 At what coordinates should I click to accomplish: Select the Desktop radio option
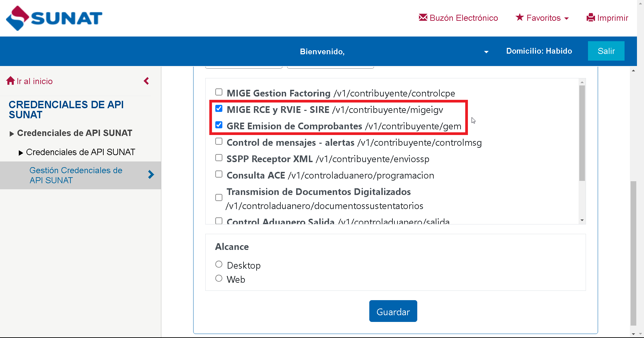[x=219, y=264]
